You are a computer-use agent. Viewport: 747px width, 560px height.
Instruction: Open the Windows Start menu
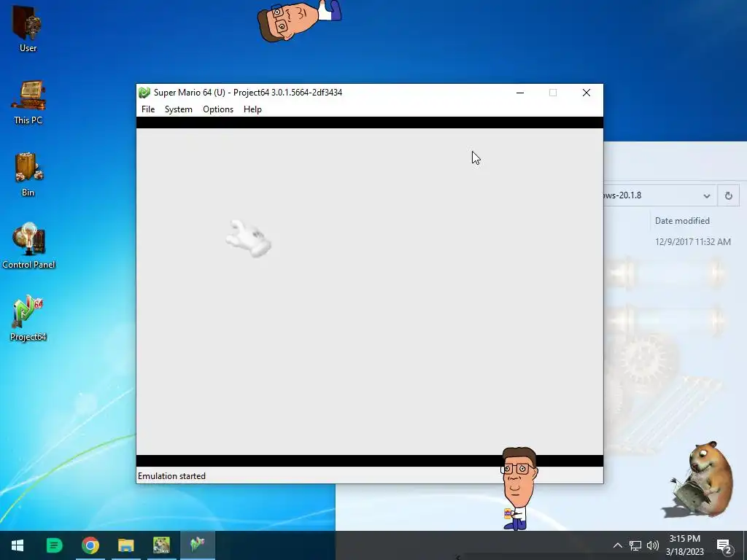click(x=18, y=545)
